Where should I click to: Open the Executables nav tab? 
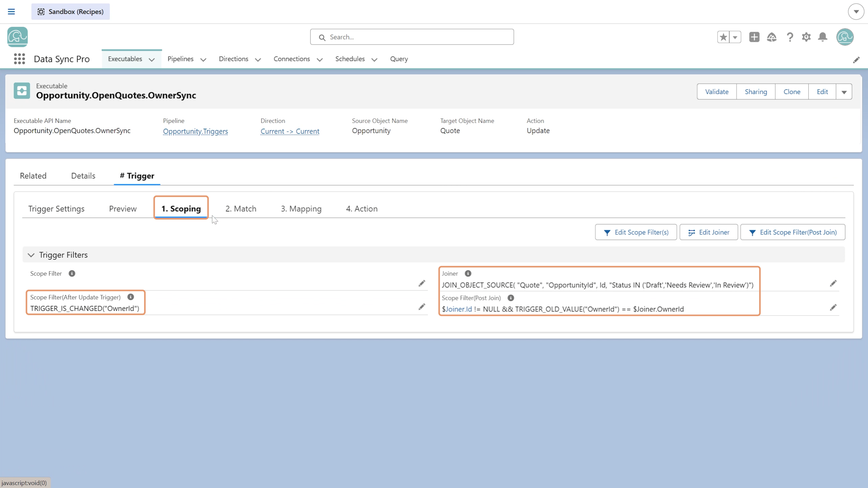[125, 59]
